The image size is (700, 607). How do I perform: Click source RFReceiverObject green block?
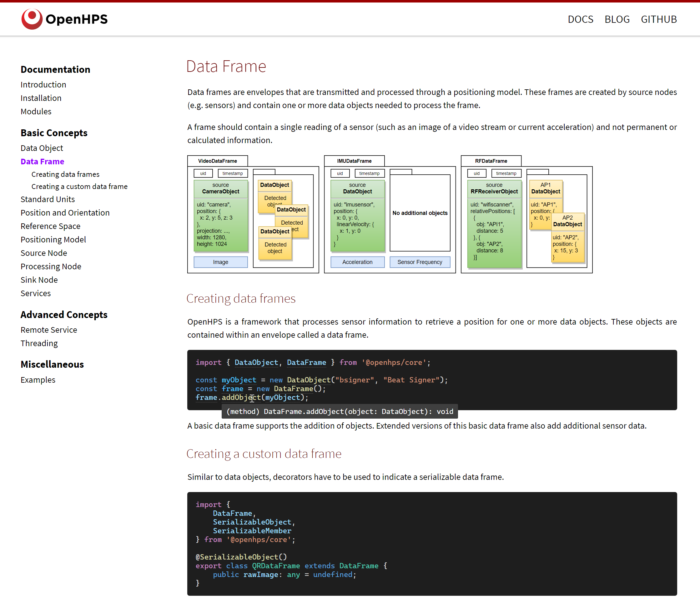click(x=494, y=224)
